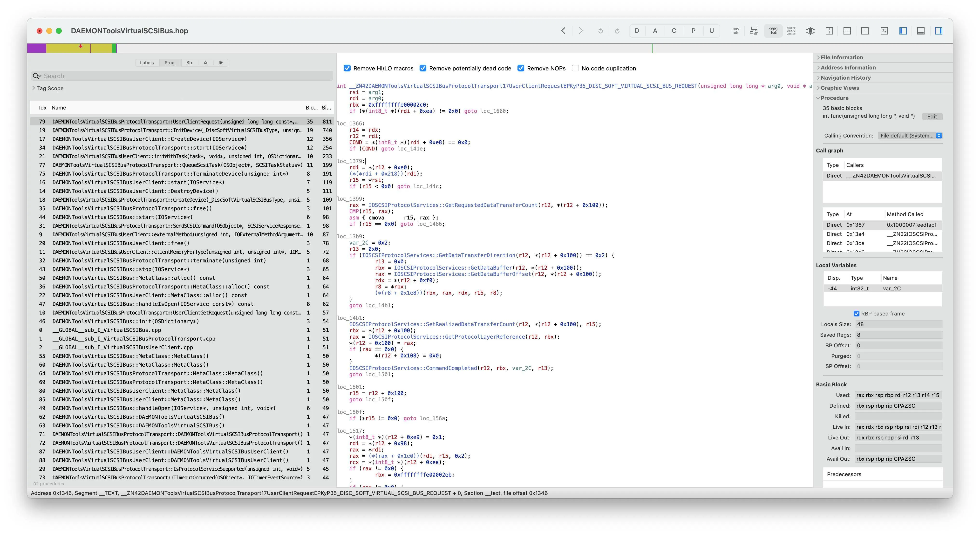
Task: Open the control flow graph view
Action: tap(754, 31)
